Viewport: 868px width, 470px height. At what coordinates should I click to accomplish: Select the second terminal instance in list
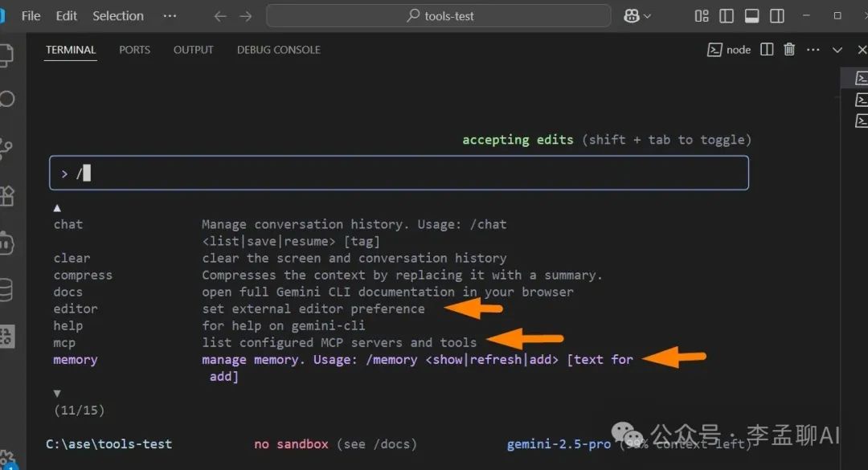861,100
